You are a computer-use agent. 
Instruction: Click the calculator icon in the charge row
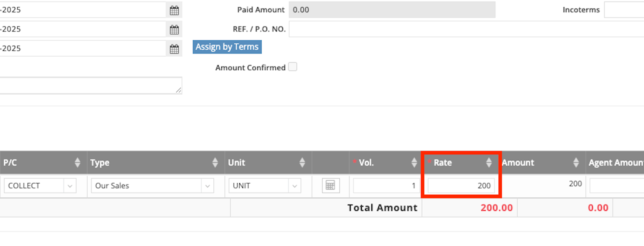pos(330,185)
